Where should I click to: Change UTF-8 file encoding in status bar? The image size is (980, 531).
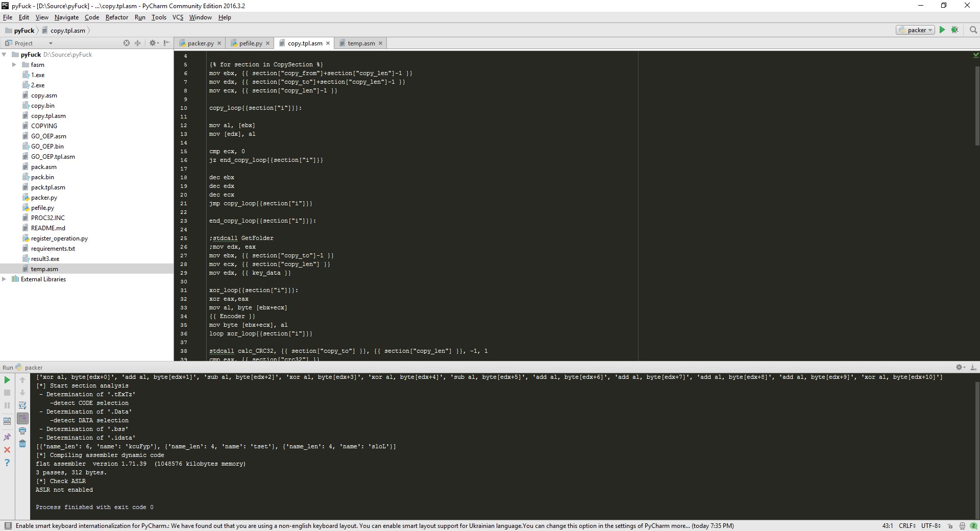coord(931,526)
